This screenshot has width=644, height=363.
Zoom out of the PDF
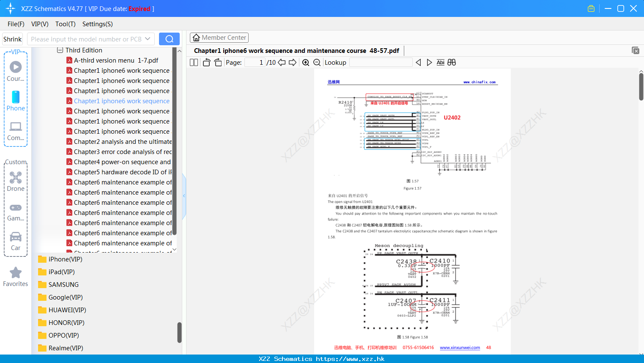(x=317, y=62)
